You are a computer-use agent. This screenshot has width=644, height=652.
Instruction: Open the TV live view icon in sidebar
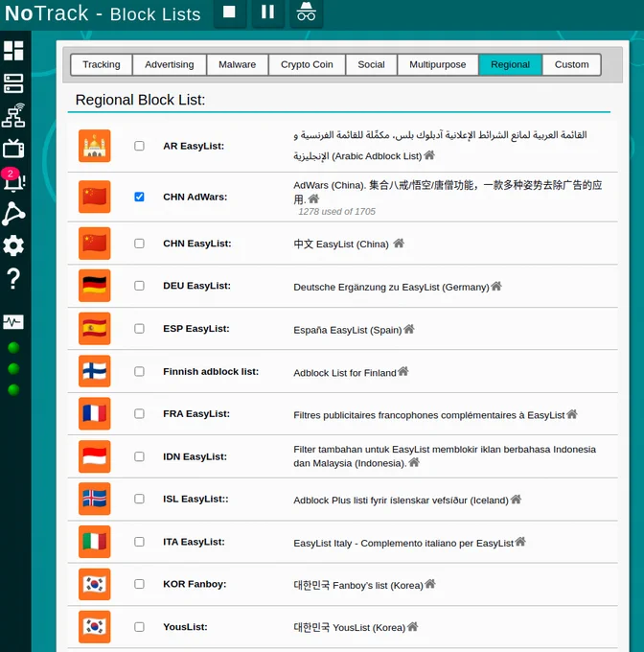13,148
